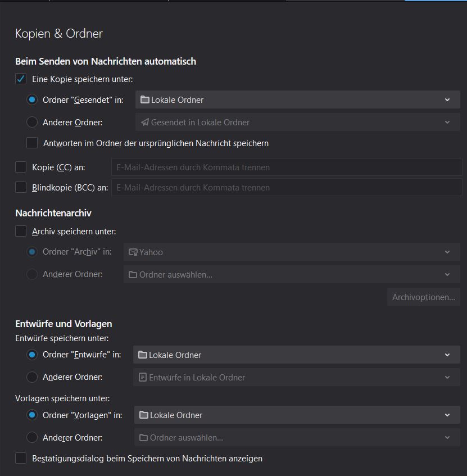Select 'Ordner Gesendet in' radio button
The width and height of the screenshot is (467, 476).
32,100
